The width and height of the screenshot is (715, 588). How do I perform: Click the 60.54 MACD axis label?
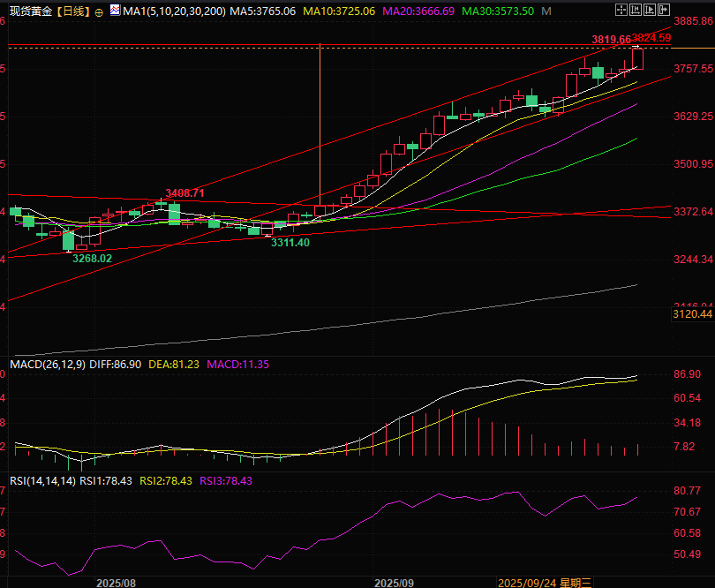(x=687, y=398)
